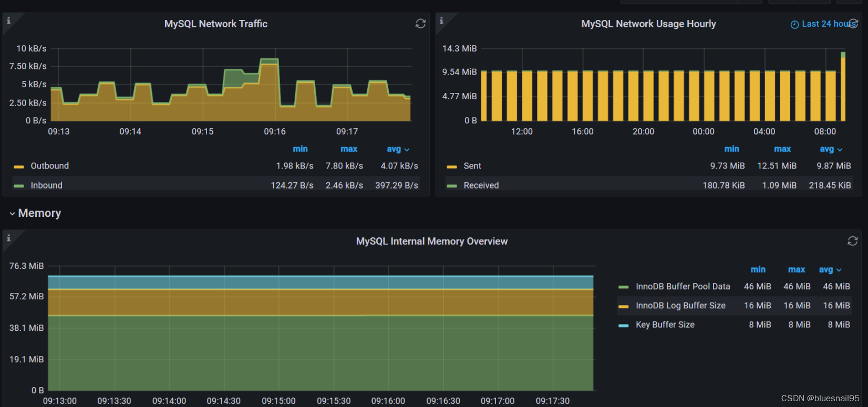Viewport: 868px width, 407px height.
Task: Sort Network Traffic legend by min
Action: tap(300, 149)
